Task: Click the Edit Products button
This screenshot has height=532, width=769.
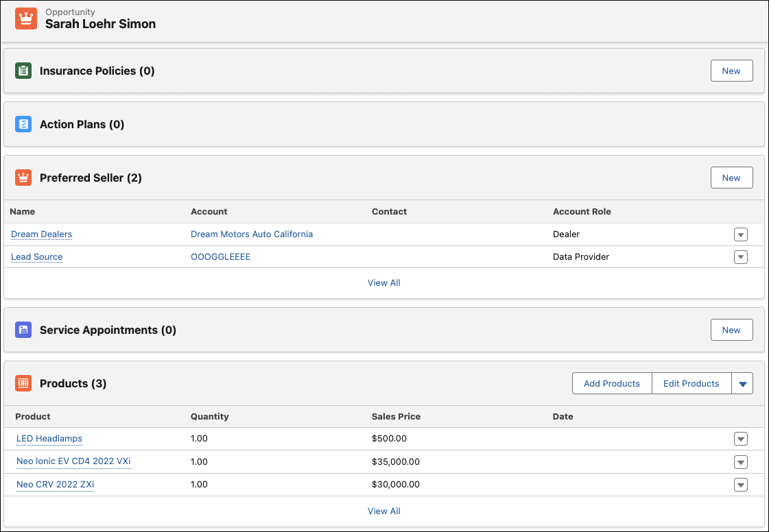Action: pos(691,383)
